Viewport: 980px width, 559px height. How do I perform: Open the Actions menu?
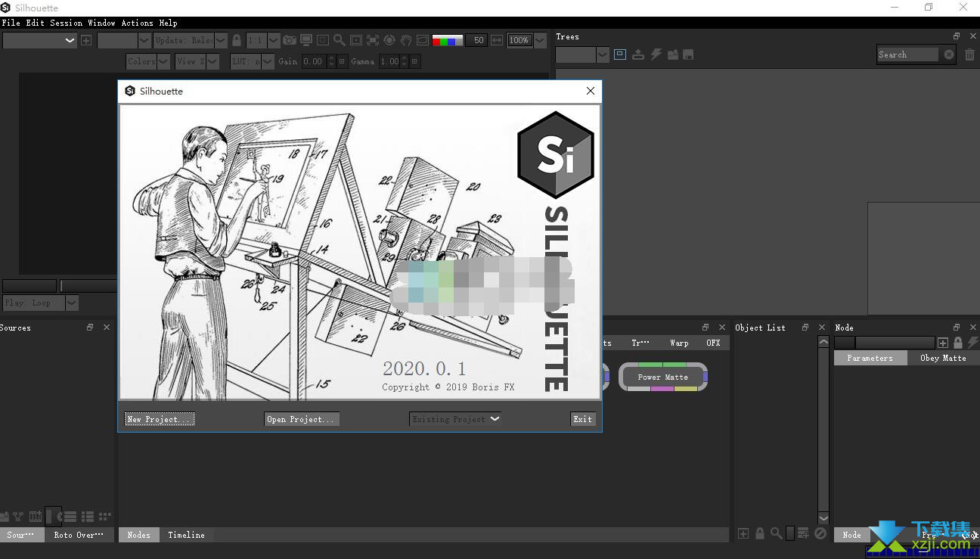pyautogui.click(x=137, y=23)
